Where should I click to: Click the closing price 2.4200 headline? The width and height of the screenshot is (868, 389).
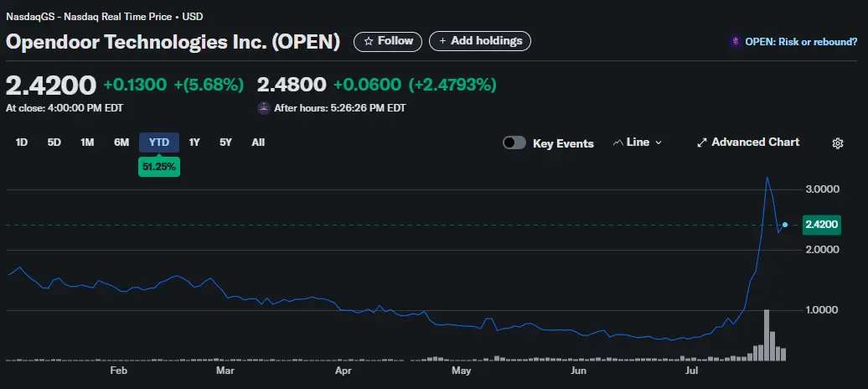pos(51,86)
